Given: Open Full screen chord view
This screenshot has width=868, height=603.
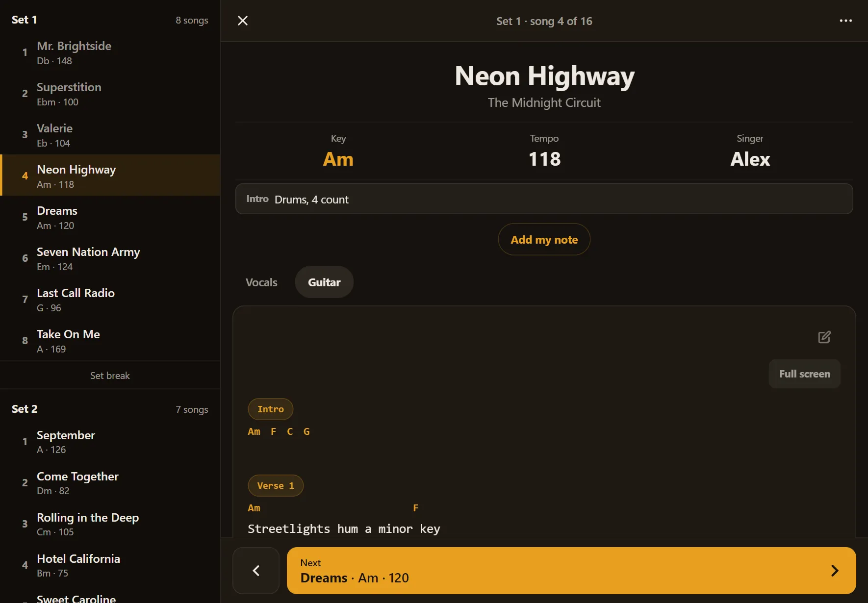Looking at the screenshot, I should point(805,374).
